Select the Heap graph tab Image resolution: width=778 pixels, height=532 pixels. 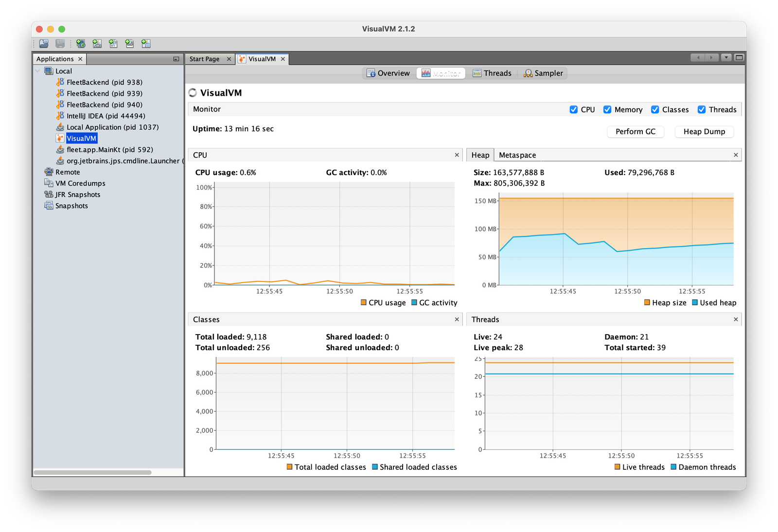480,155
